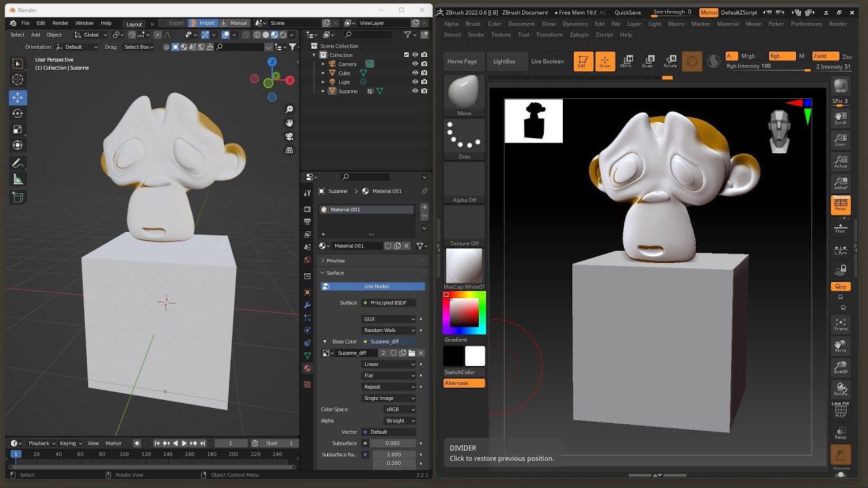Click the Import button in Blender header

coord(203,23)
